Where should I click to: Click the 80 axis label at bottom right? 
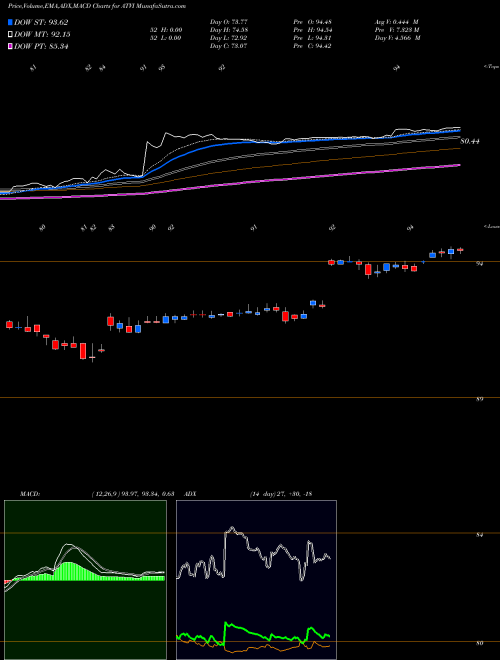(x=479, y=644)
